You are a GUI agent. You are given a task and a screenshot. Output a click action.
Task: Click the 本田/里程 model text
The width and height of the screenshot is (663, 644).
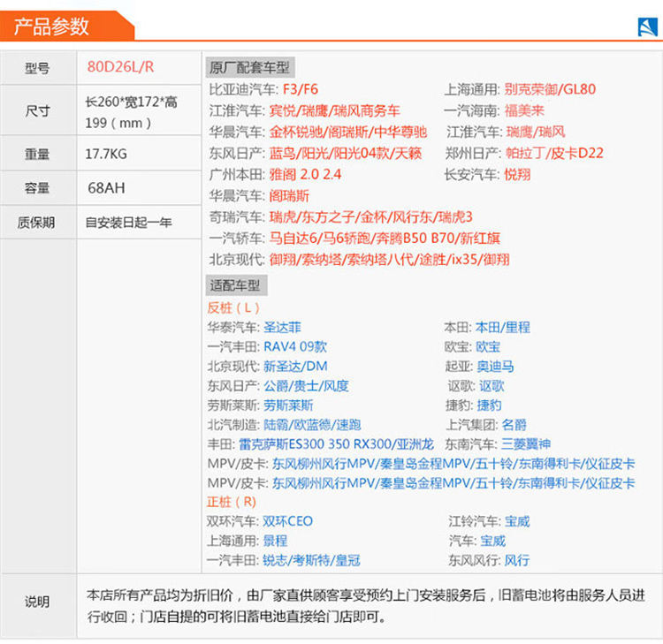503,327
